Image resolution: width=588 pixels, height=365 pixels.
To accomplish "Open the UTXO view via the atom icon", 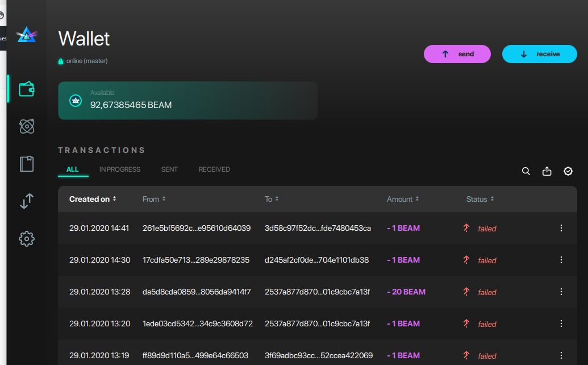I will tap(26, 126).
